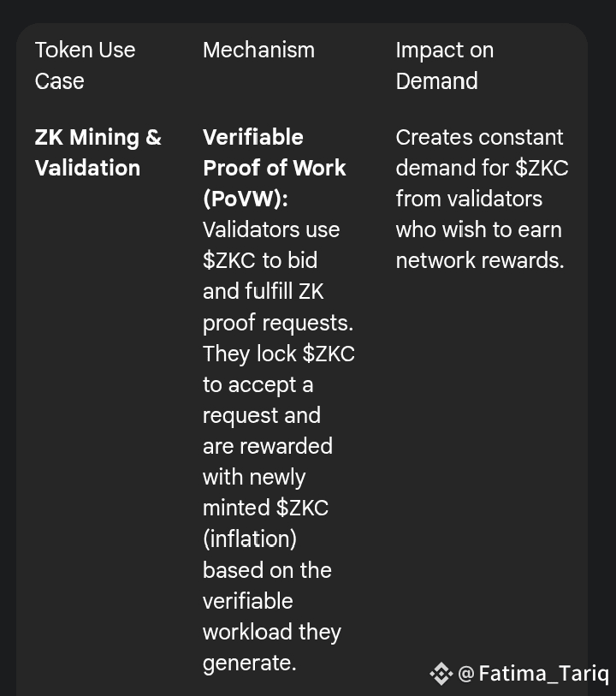
Task: Select the "ZK Mining &" bold text
Action: pyautogui.click(x=98, y=137)
